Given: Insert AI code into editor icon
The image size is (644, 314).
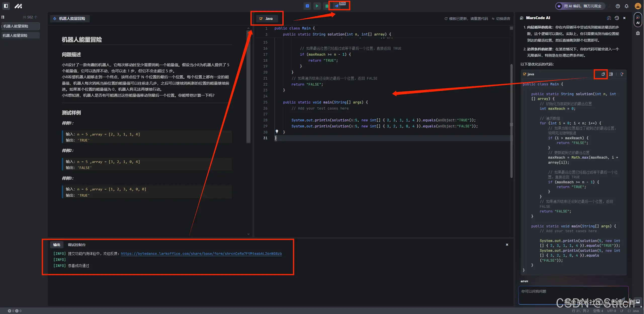Looking at the screenshot, I should pos(611,74).
